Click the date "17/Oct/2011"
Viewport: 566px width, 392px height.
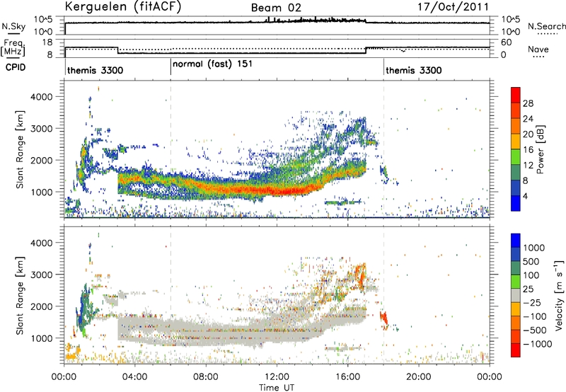point(454,7)
